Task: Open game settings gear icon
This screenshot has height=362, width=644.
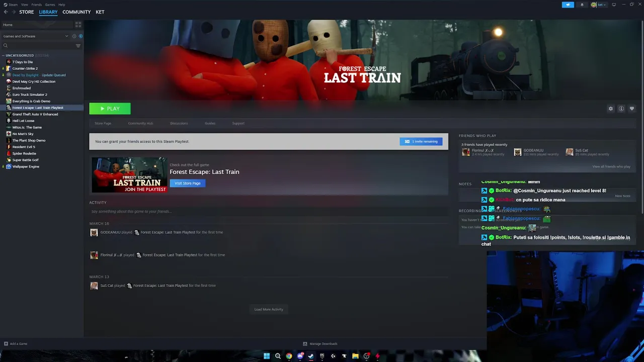Action: tap(611, 109)
